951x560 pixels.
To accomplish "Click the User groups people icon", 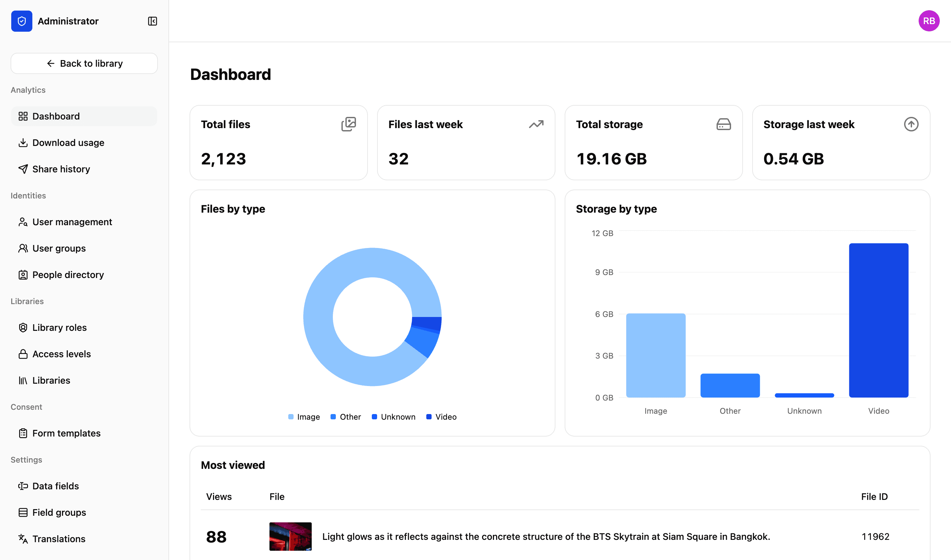I will tap(23, 248).
